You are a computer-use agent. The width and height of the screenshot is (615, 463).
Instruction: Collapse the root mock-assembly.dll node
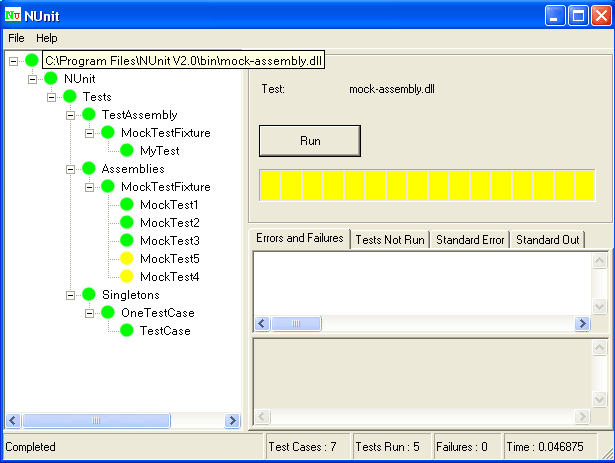coord(13,61)
